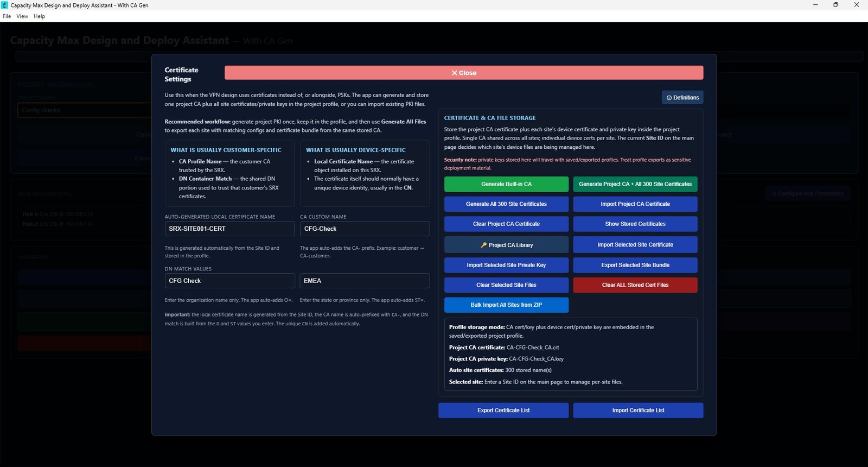Import Selected Site Certificate

click(x=635, y=245)
